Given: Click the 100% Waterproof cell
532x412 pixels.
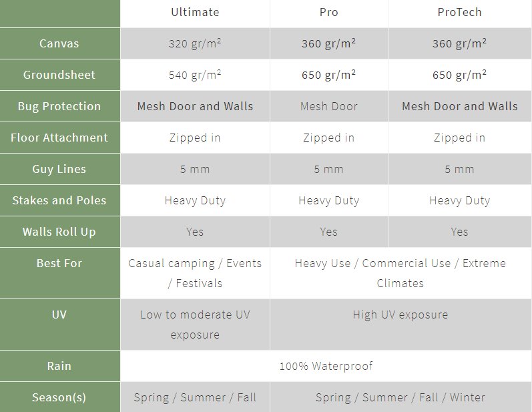Looking at the screenshot, I should click(326, 366).
